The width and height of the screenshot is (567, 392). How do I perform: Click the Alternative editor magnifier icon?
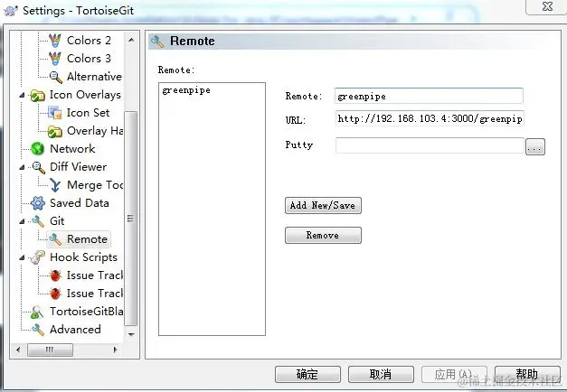[x=55, y=77]
